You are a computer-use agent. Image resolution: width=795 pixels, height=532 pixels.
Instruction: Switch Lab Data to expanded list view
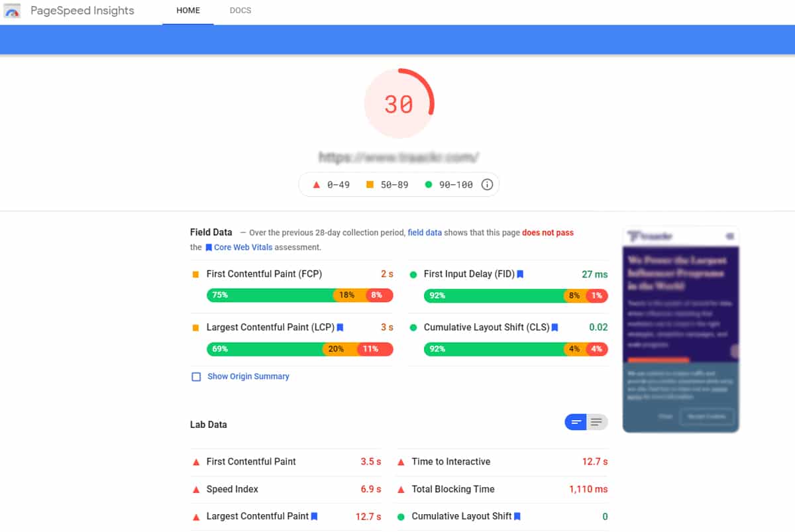point(597,422)
